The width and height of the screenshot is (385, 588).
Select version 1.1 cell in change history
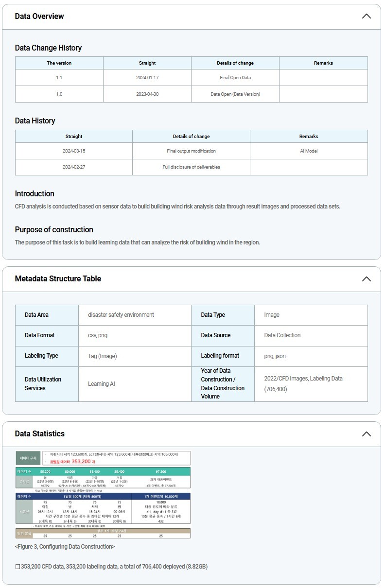tap(59, 78)
